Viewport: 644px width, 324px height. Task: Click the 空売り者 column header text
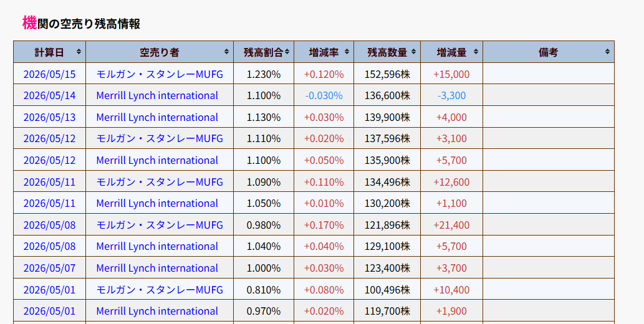click(160, 52)
